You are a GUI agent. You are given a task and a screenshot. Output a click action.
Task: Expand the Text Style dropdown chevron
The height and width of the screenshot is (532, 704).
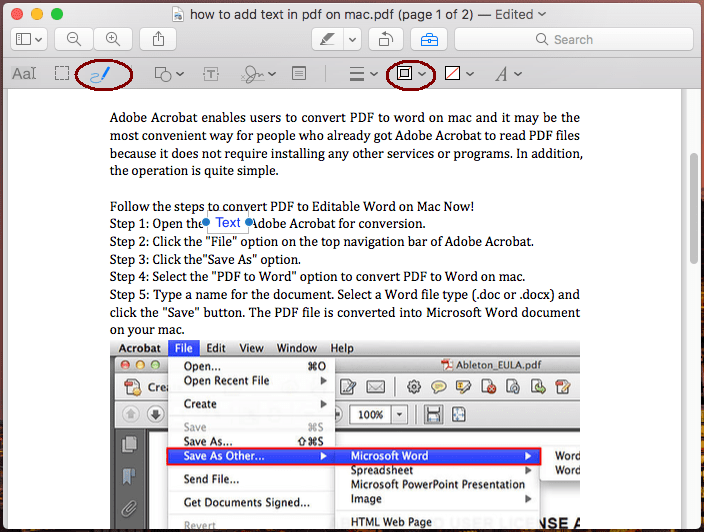518,74
